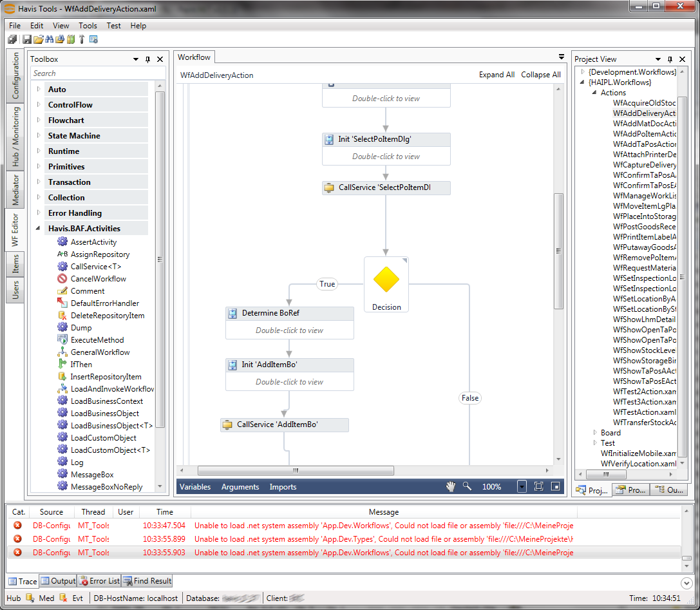Screen dimensions: 700x610
Task: Click the Save floppy disk toolbar icon
Action: (x=28, y=39)
